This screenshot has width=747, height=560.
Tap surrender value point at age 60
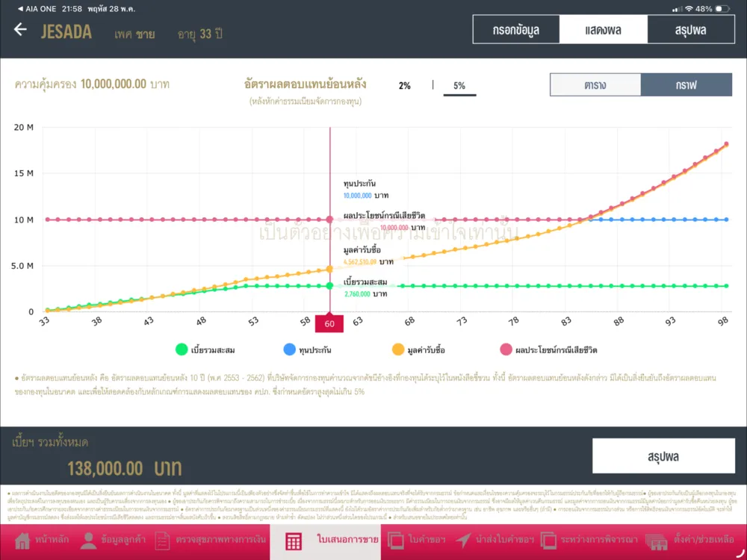pyautogui.click(x=329, y=269)
